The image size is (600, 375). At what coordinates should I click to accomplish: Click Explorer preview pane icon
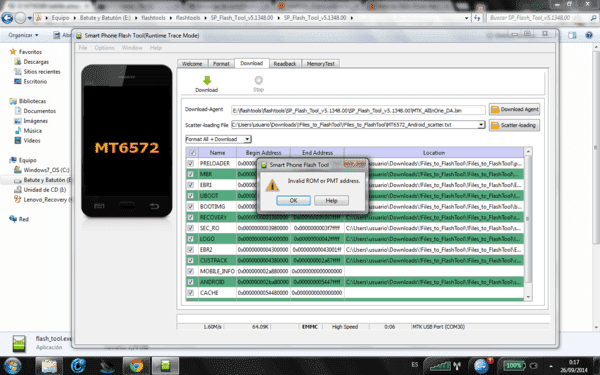click(x=572, y=35)
